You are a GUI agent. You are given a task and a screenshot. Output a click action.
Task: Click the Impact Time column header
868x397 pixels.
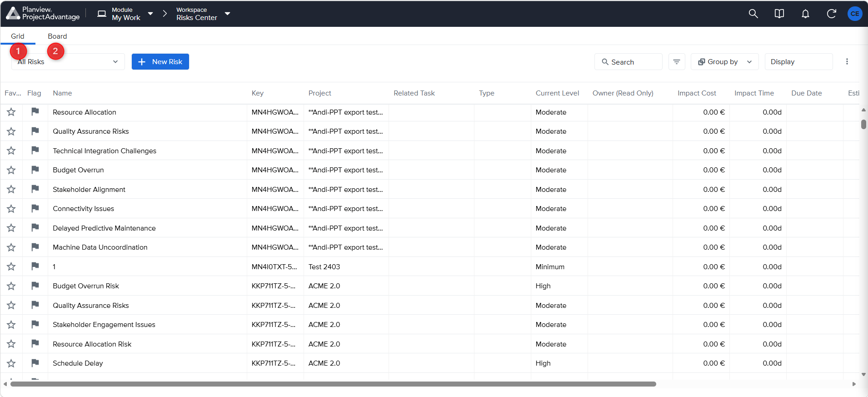pyautogui.click(x=754, y=93)
